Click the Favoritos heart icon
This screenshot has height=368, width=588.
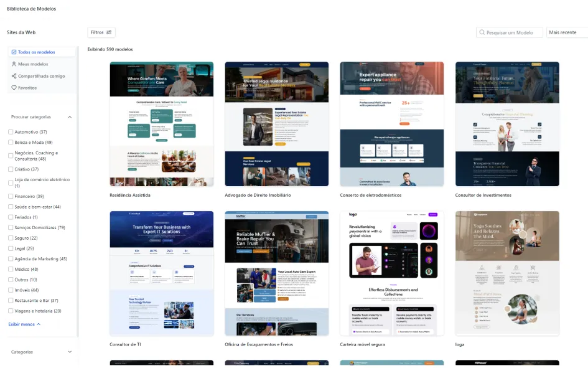(14, 88)
